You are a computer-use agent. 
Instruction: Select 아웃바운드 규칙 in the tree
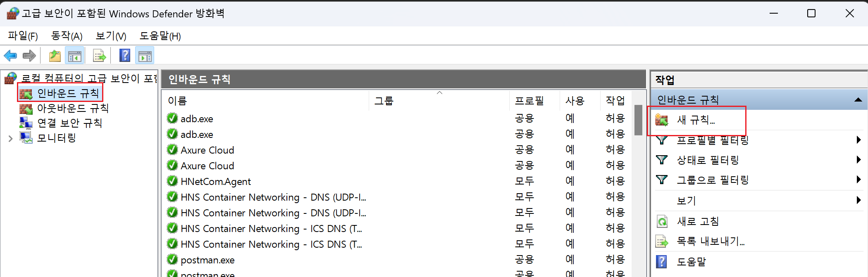[73, 109]
